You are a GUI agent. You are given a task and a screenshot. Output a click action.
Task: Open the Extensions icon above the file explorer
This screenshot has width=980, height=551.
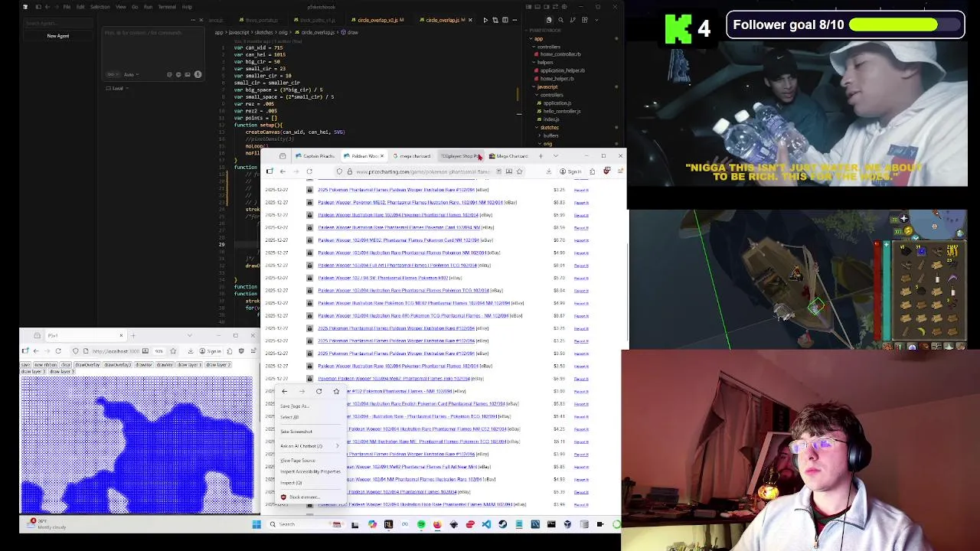tap(585, 20)
